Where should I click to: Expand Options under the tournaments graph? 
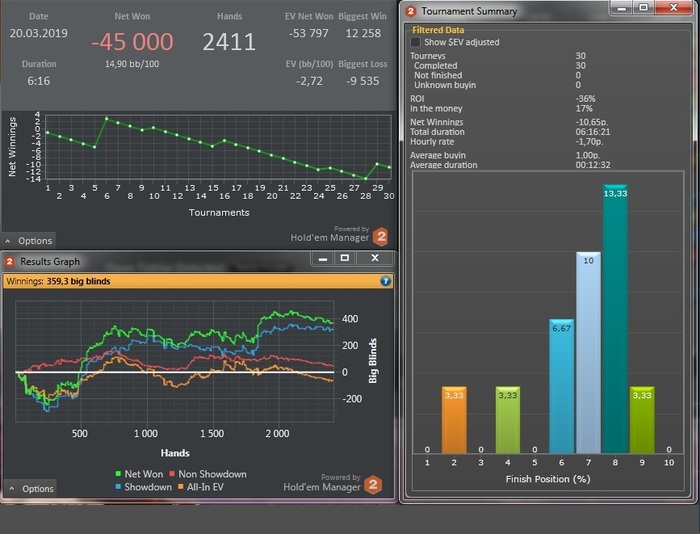pos(29,241)
